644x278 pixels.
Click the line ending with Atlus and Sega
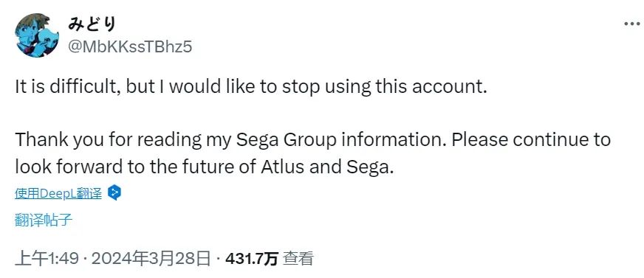point(205,167)
